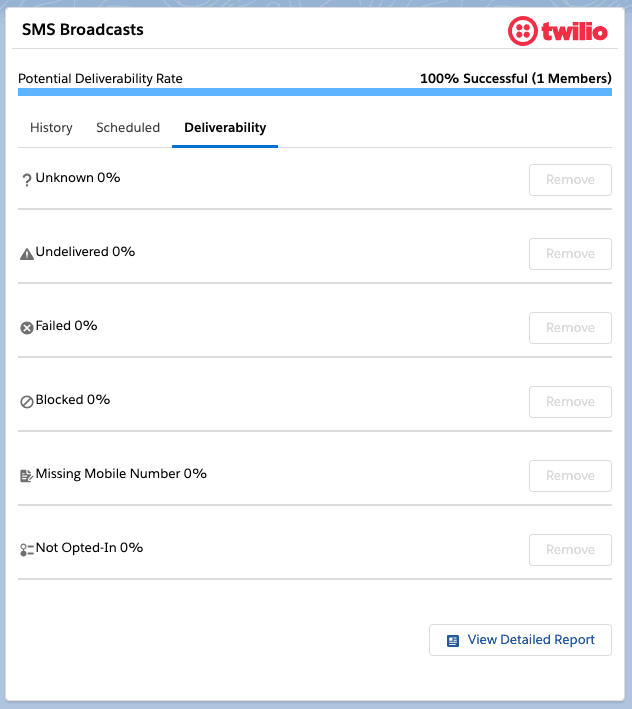The image size is (632, 709).
Task: Click the Not Opted-In icon
Action: point(27,550)
